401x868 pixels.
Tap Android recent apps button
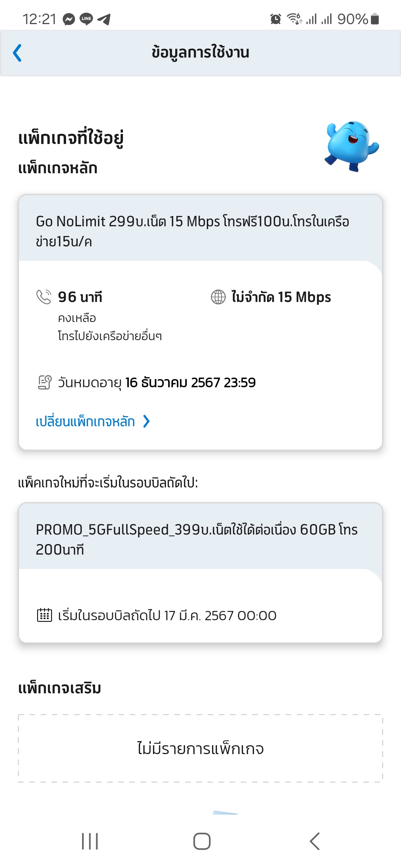tap(90, 841)
